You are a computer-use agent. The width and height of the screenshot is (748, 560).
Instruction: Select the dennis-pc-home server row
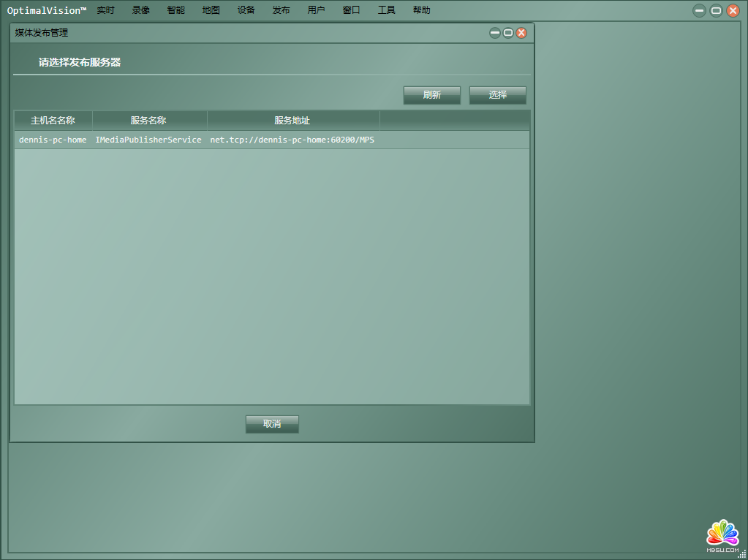[197, 140]
